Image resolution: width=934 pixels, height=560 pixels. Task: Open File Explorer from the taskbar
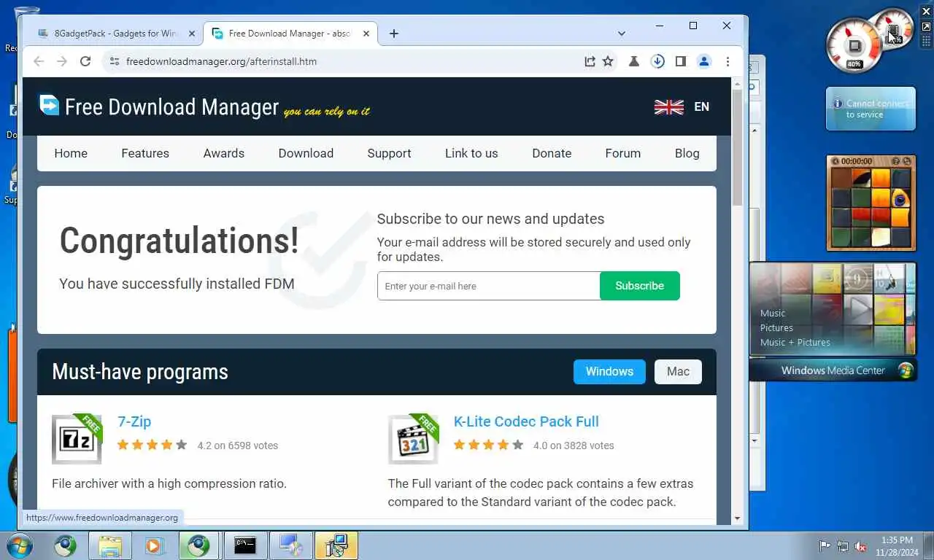click(x=109, y=545)
